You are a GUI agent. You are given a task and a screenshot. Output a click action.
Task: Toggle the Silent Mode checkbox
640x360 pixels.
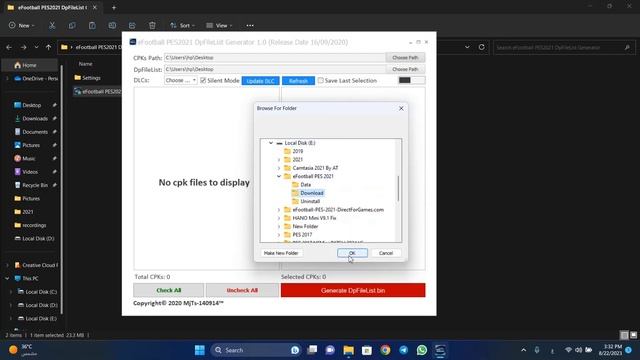point(203,80)
